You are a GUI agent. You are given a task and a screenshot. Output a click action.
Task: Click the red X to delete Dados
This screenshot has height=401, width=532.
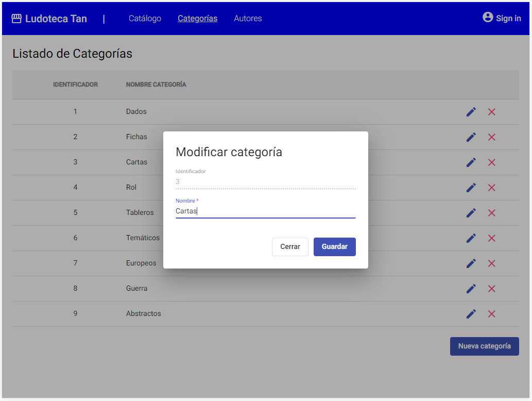coord(491,111)
